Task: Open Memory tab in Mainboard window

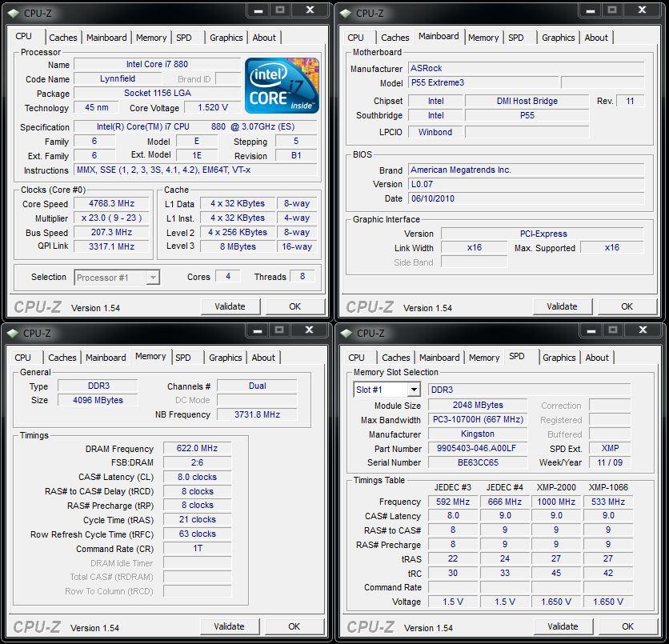Action: [483, 38]
